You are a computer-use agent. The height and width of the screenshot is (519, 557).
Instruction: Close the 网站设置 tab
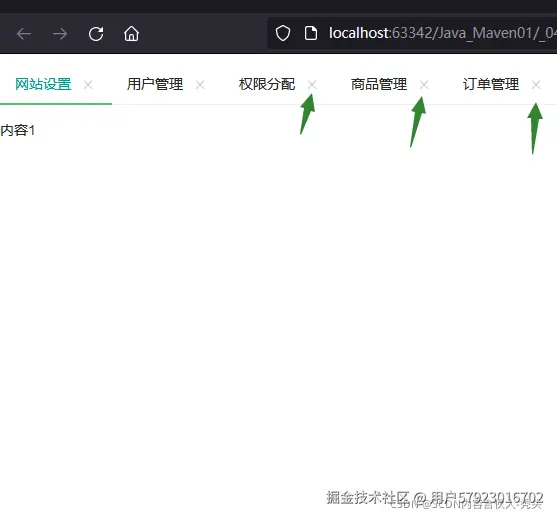pyautogui.click(x=88, y=85)
